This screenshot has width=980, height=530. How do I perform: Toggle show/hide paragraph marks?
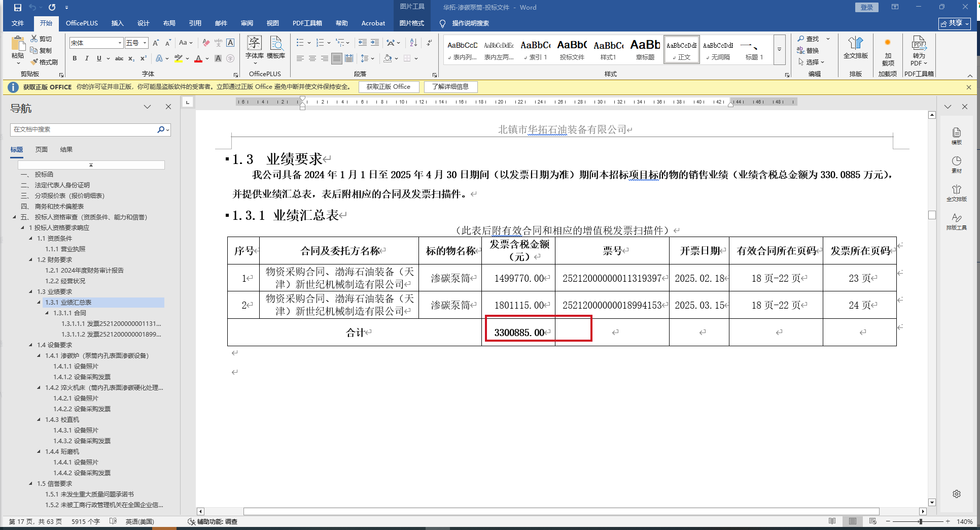429,43
